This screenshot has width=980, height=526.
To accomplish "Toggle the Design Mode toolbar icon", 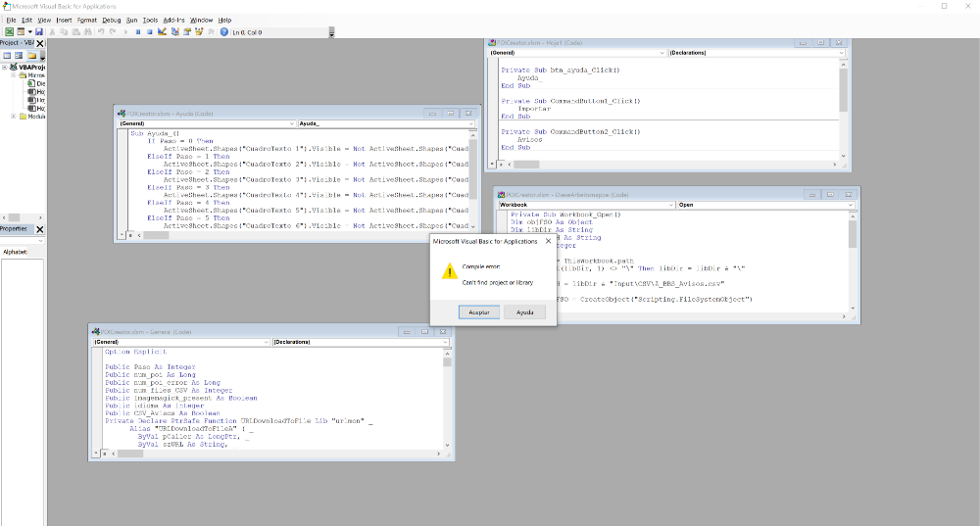I will [162, 32].
